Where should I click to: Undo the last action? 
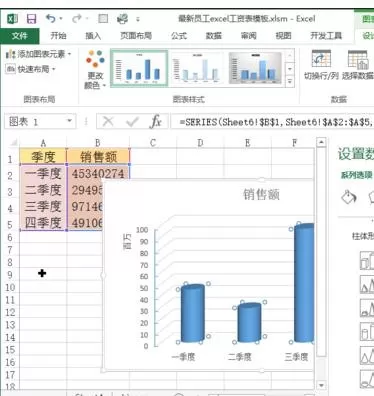coord(51,18)
